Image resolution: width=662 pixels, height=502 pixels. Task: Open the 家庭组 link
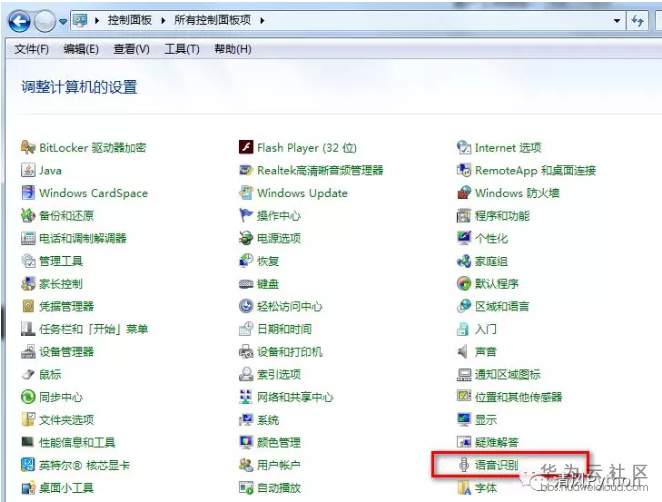click(x=491, y=261)
